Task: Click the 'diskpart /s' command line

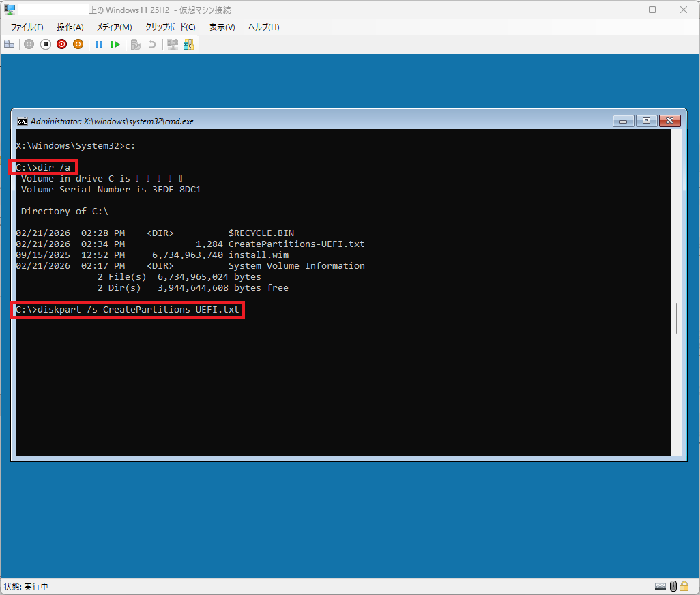Action: [127, 309]
